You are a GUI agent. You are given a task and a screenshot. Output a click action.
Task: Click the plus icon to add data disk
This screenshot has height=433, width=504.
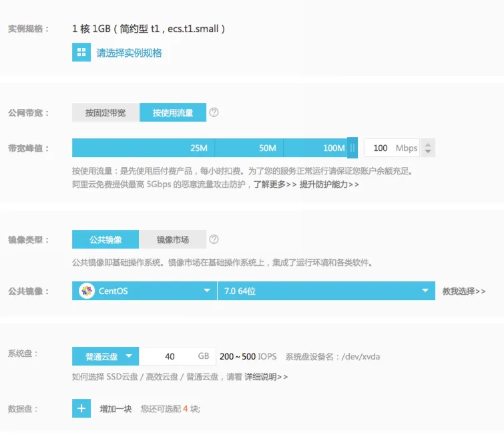pyautogui.click(x=81, y=408)
